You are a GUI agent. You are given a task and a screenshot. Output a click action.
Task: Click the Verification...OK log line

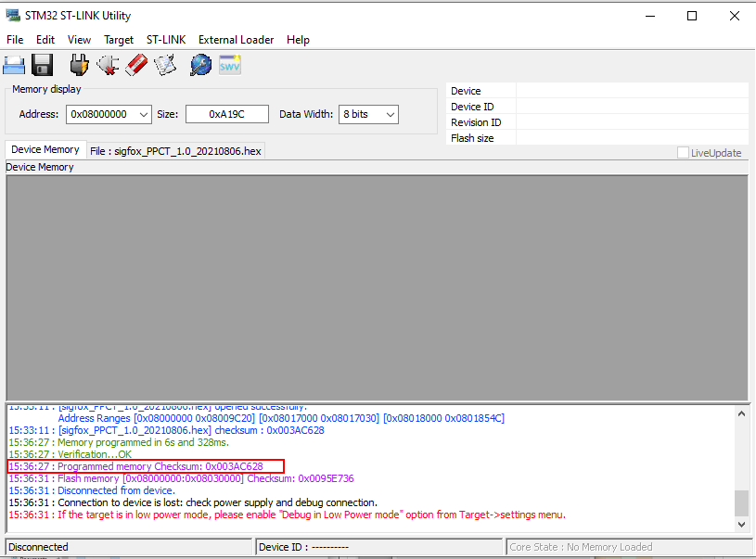click(x=70, y=454)
